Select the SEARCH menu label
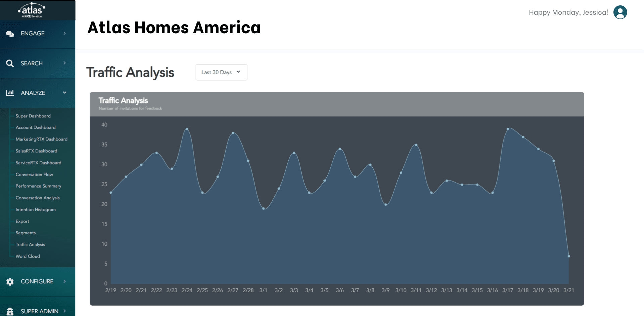 [x=32, y=63]
